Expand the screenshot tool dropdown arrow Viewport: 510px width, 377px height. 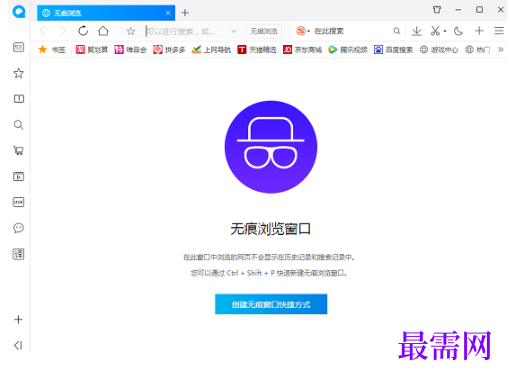tap(445, 31)
